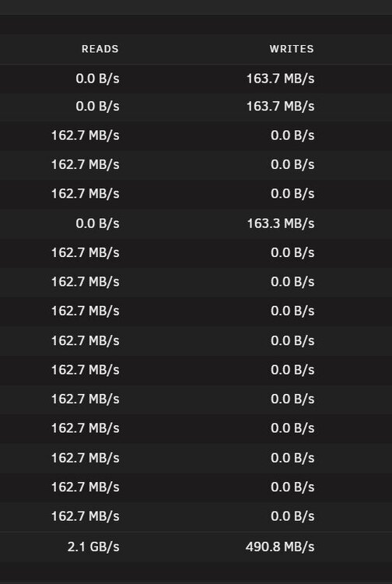Select the 162.7 MB/s reads just below 163.3 row
The height and width of the screenshot is (584, 392).
(x=86, y=252)
